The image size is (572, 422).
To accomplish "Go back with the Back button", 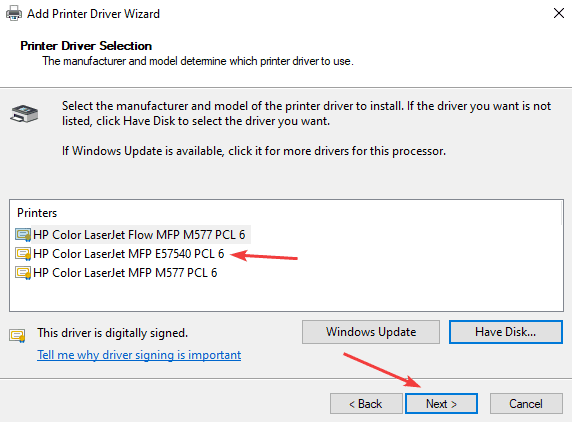I will tap(366, 404).
